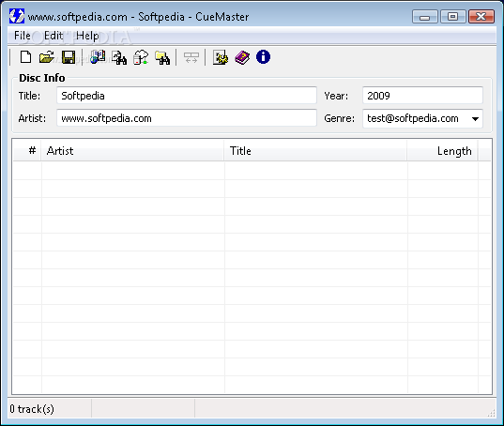
Task: Open the Edit menu
Action: (53, 36)
